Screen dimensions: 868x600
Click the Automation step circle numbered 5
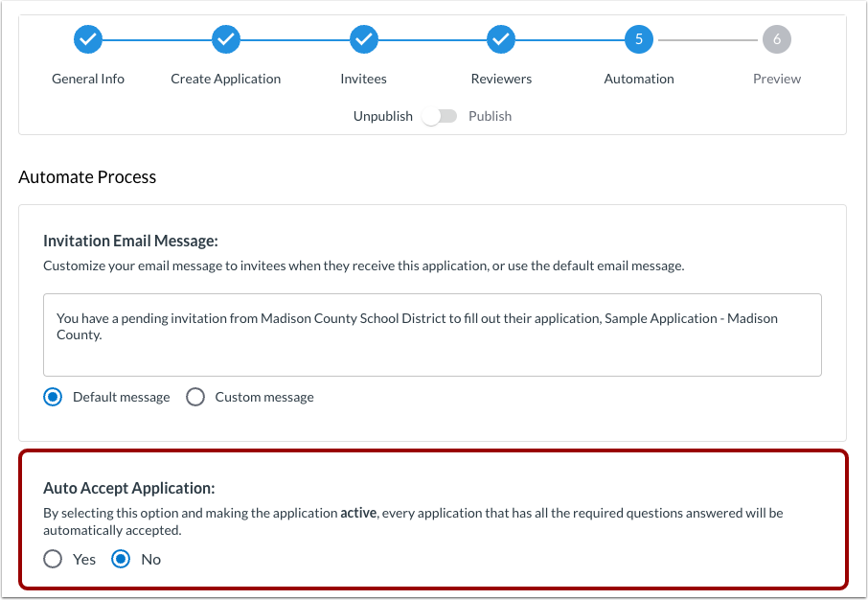coord(639,39)
